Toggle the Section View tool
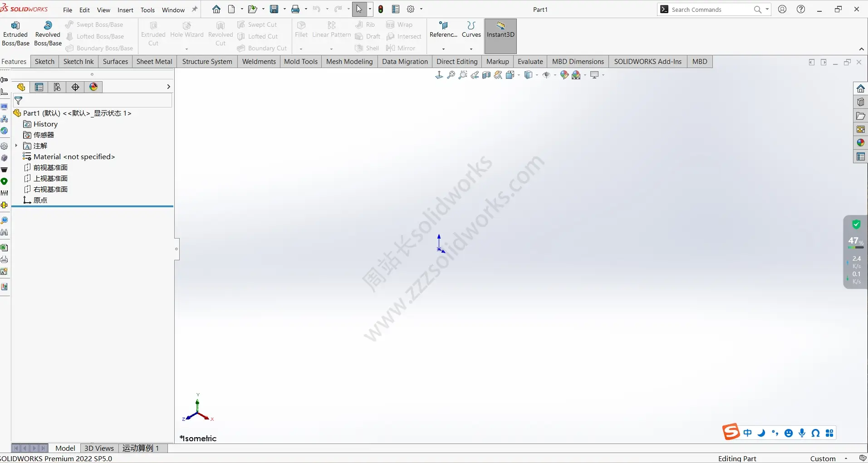 [486, 75]
